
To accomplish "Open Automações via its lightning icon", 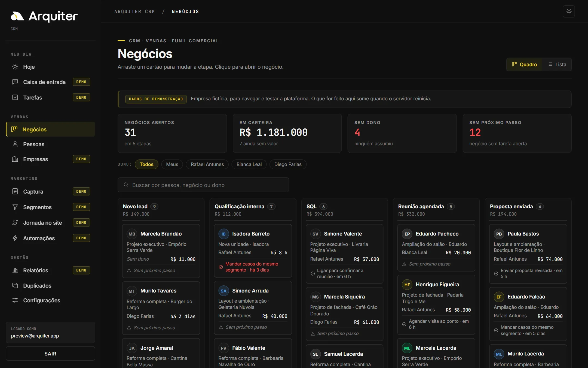I will point(15,238).
